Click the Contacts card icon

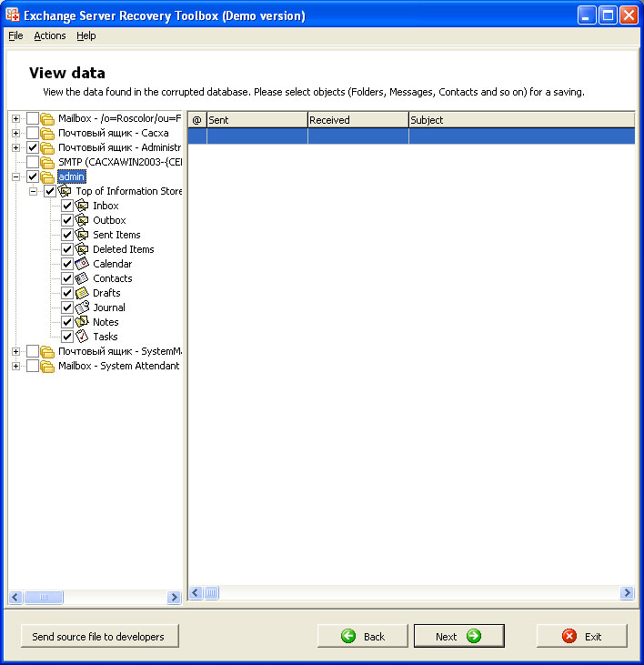pos(82,278)
